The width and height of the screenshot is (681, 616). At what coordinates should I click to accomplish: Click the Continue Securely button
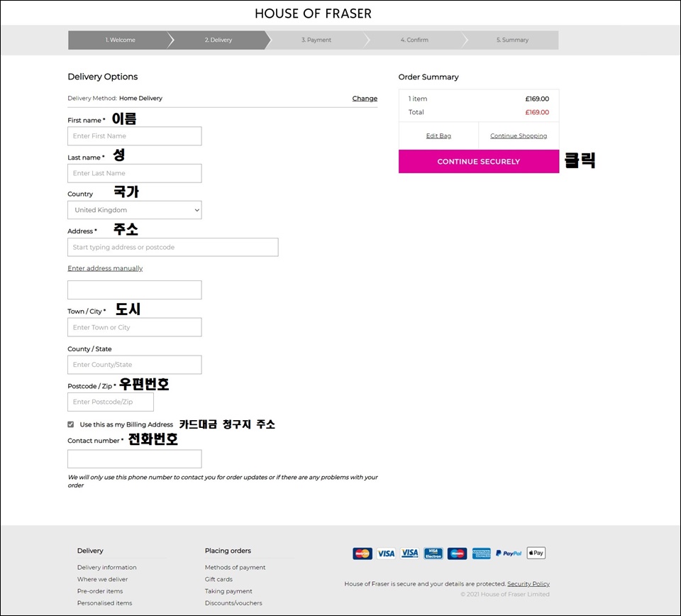click(x=479, y=162)
